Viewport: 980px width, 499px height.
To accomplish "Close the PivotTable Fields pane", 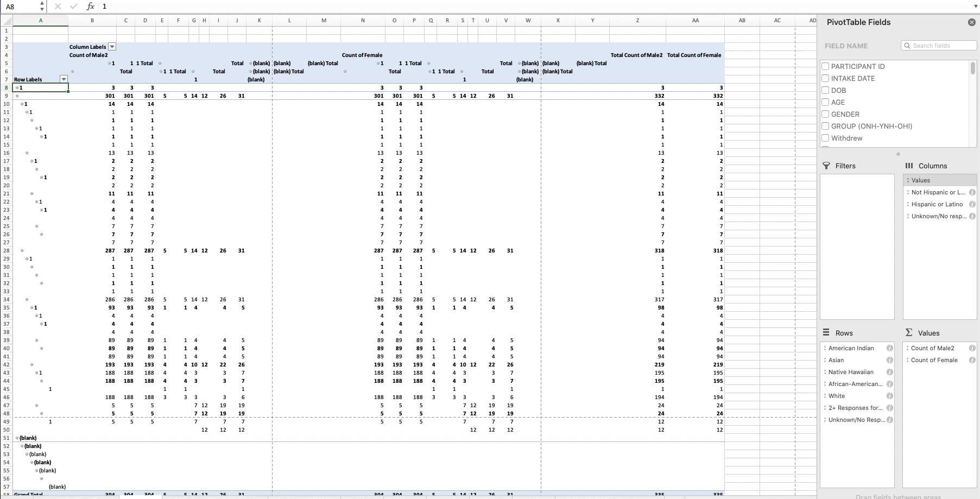I will (x=971, y=22).
